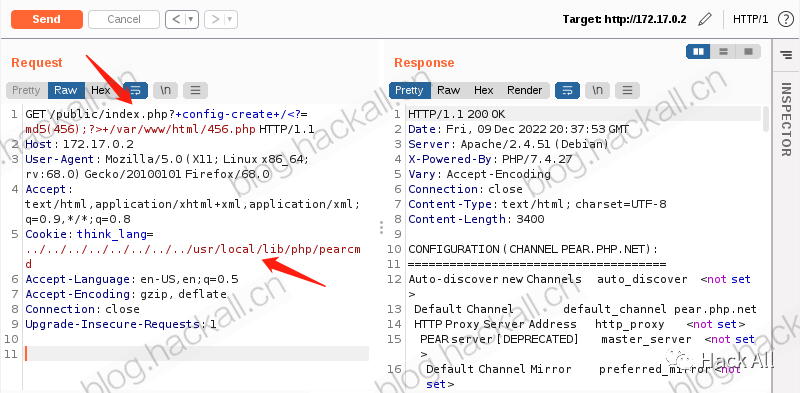Screen dimensions: 800x393
Task: Click CONFIGURATION (CHANNEL PEAR.PHP.NET) line
Action: click(x=533, y=249)
